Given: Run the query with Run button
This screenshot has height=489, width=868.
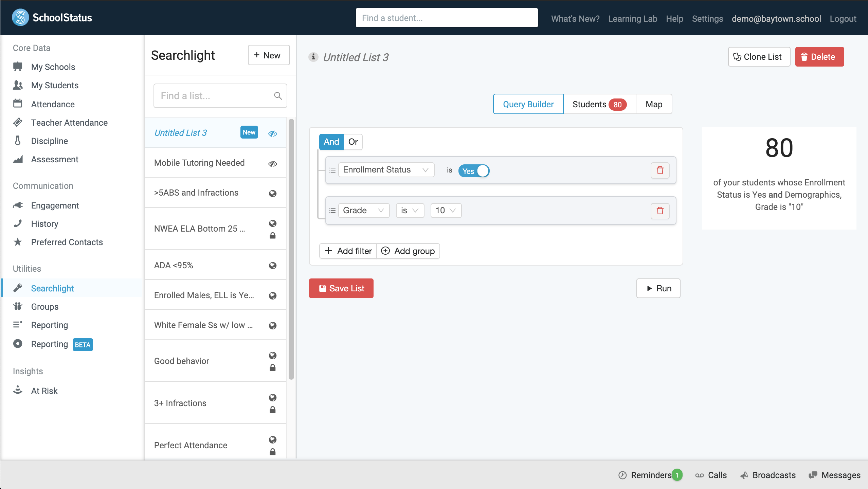Looking at the screenshot, I should pos(658,288).
